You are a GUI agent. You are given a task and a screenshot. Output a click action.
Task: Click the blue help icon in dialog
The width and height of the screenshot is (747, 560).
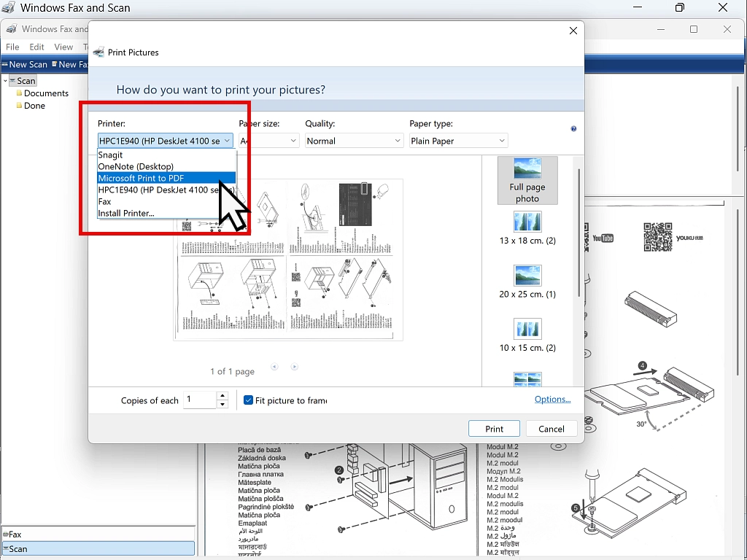[573, 128]
